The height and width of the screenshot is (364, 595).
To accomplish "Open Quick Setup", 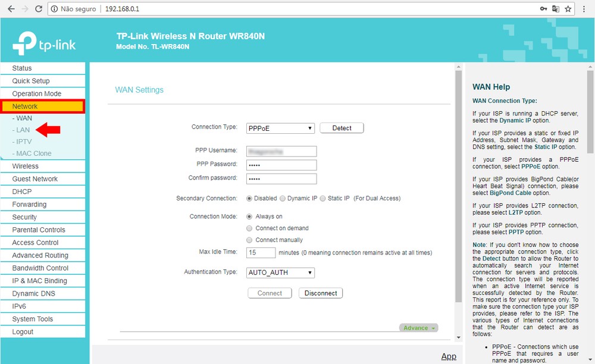I will coord(43,81).
